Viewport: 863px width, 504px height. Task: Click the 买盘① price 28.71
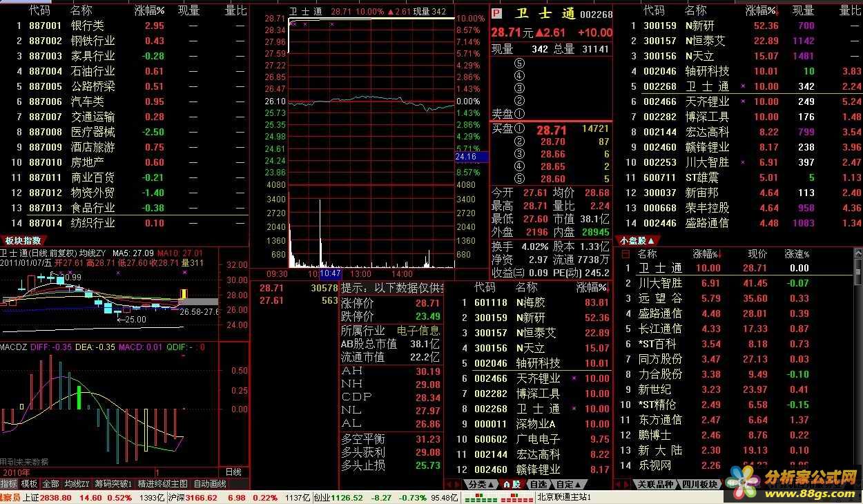click(551, 129)
